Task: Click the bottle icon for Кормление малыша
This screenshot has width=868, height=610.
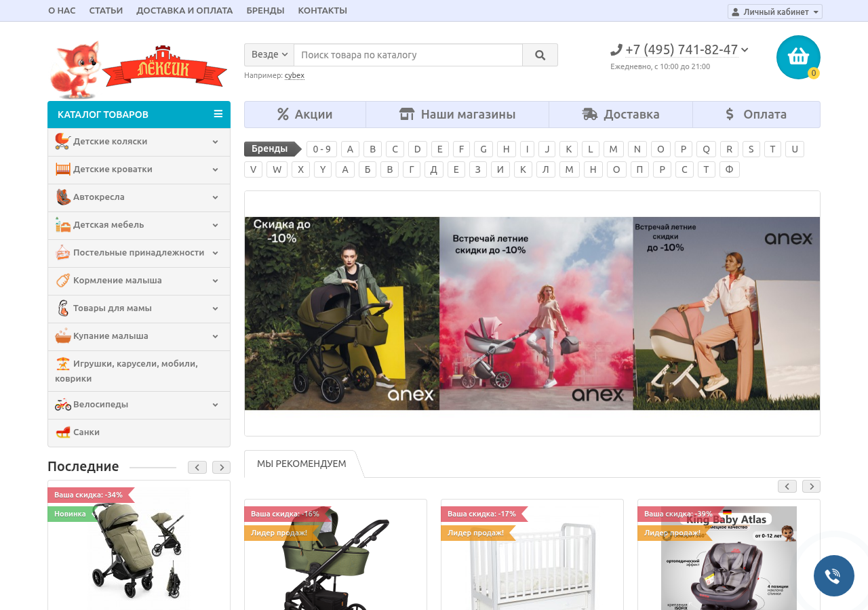Action: 63,280
